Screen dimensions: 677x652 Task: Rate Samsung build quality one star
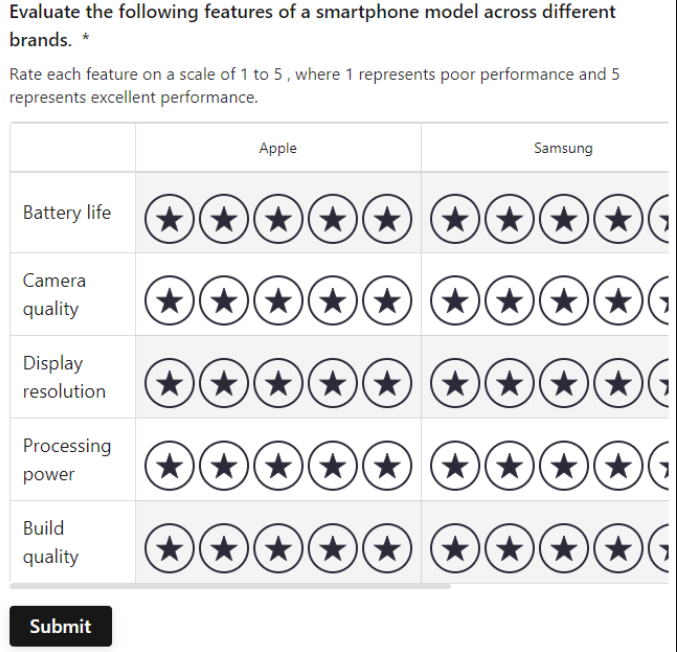click(456, 547)
